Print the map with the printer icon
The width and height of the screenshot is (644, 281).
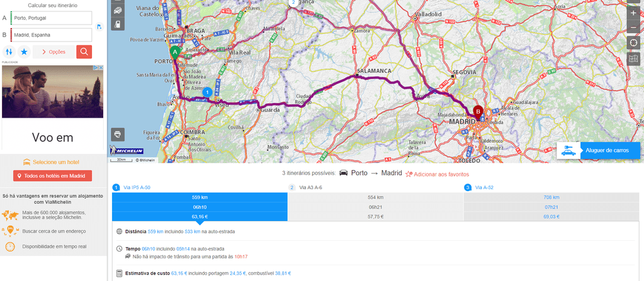[x=118, y=135]
